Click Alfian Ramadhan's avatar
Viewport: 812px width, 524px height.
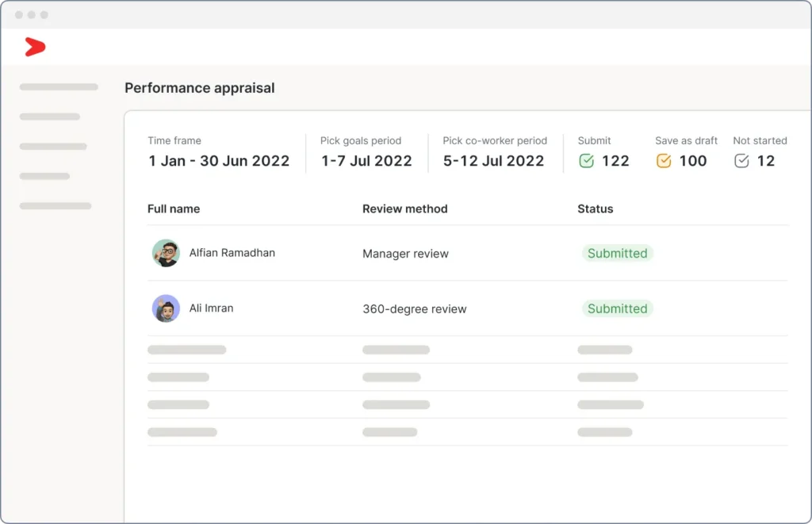point(166,253)
